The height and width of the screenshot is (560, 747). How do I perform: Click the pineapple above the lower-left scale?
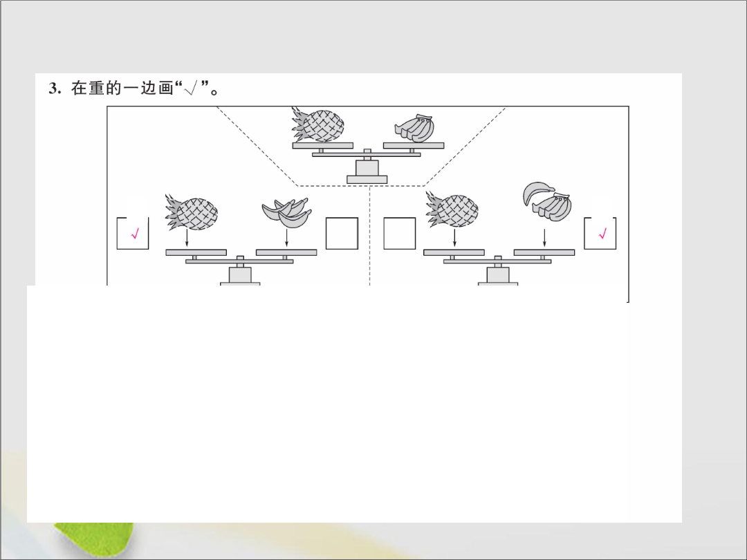tap(192, 212)
